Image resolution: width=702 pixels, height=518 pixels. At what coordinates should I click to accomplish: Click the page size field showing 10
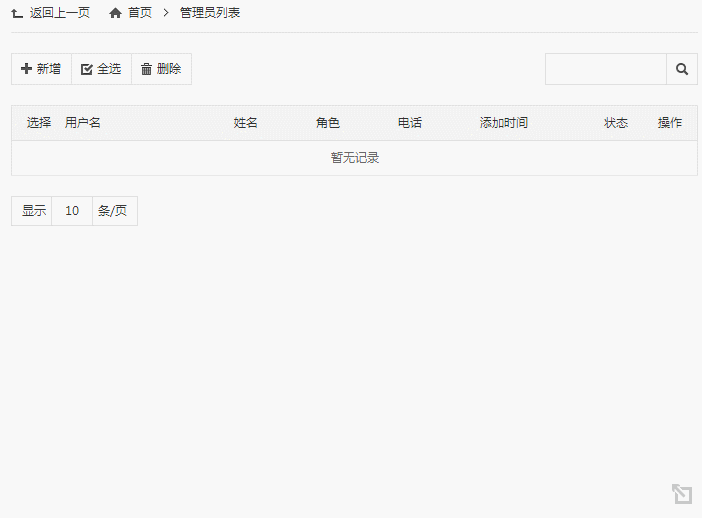(72, 211)
